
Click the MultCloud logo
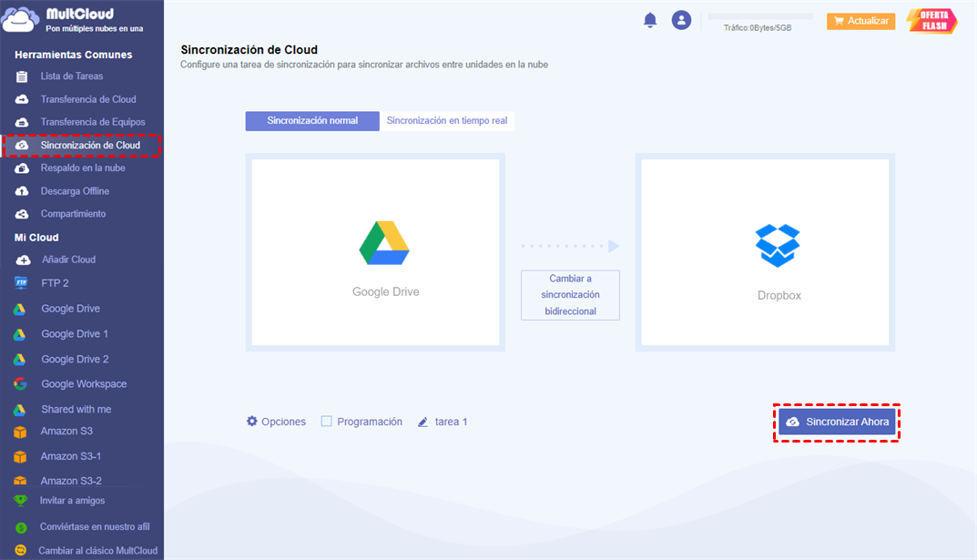(x=74, y=19)
